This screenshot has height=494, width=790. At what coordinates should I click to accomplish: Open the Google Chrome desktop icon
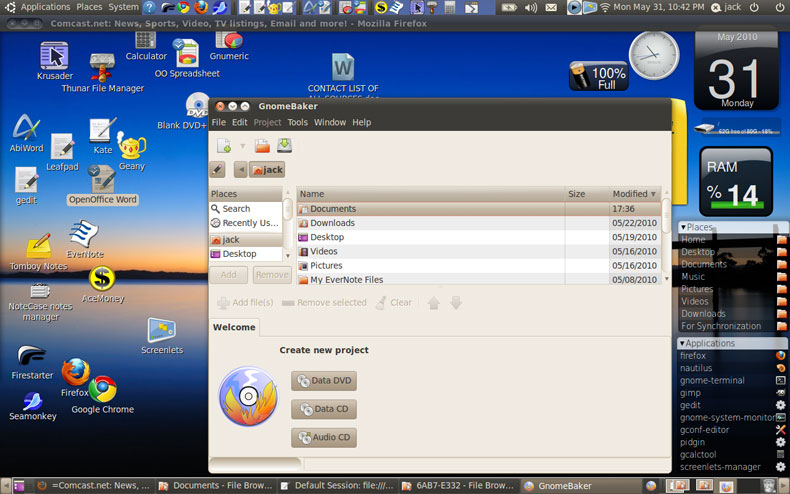point(103,395)
